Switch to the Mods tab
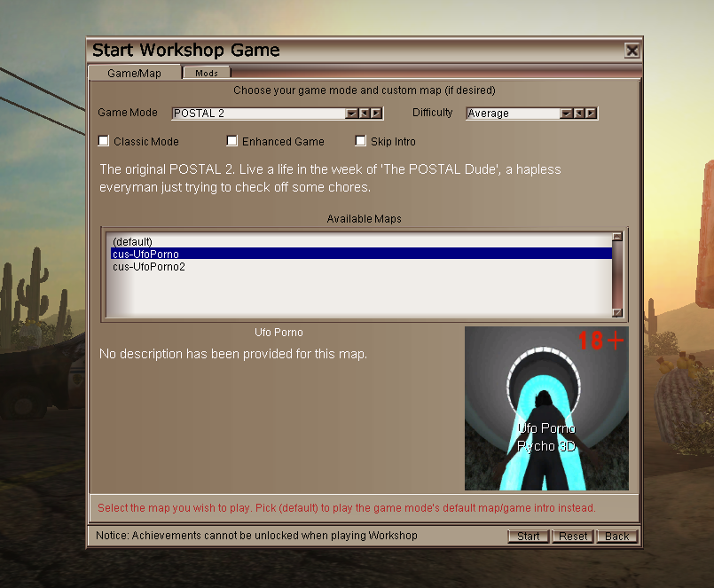 207,73
